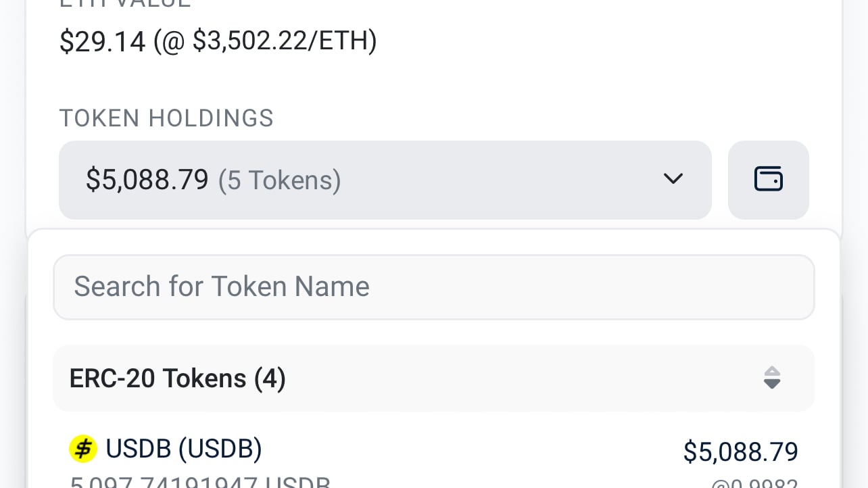Expand the Token Holdings chevron arrow
868x488 pixels.
pos(673,179)
